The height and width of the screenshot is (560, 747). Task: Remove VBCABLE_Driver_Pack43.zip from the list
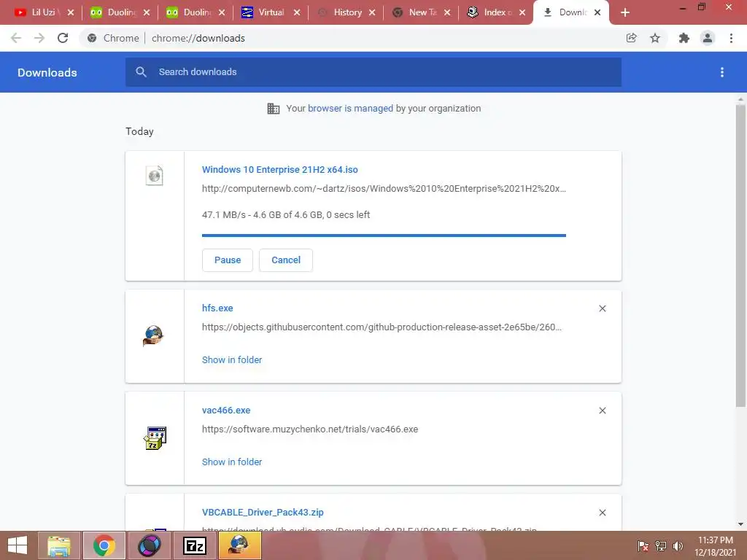pyautogui.click(x=603, y=513)
